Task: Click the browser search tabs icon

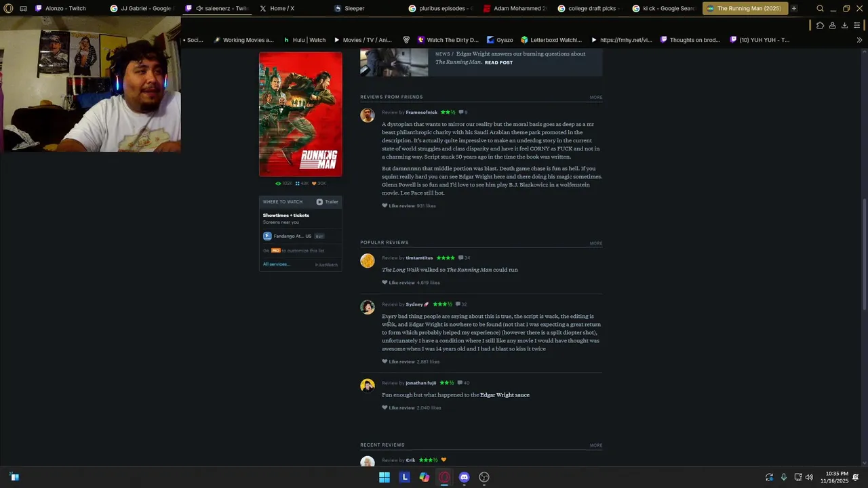Action: (x=820, y=8)
